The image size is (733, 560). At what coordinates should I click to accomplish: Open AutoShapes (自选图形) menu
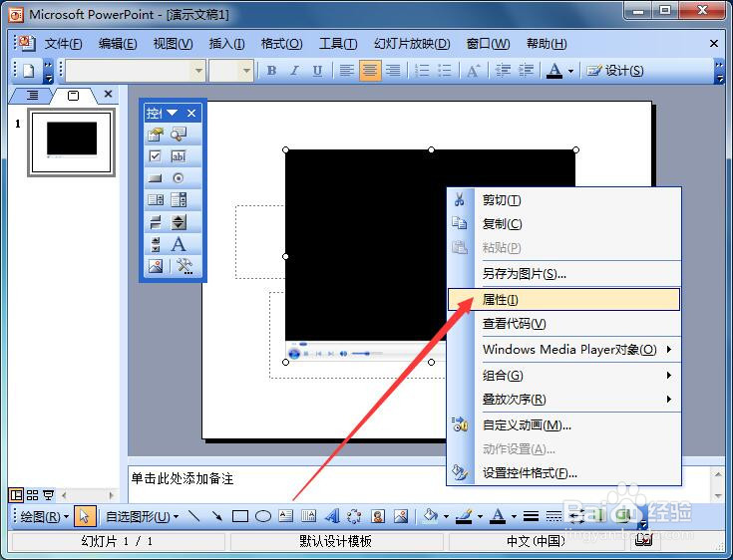tap(142, 516)
